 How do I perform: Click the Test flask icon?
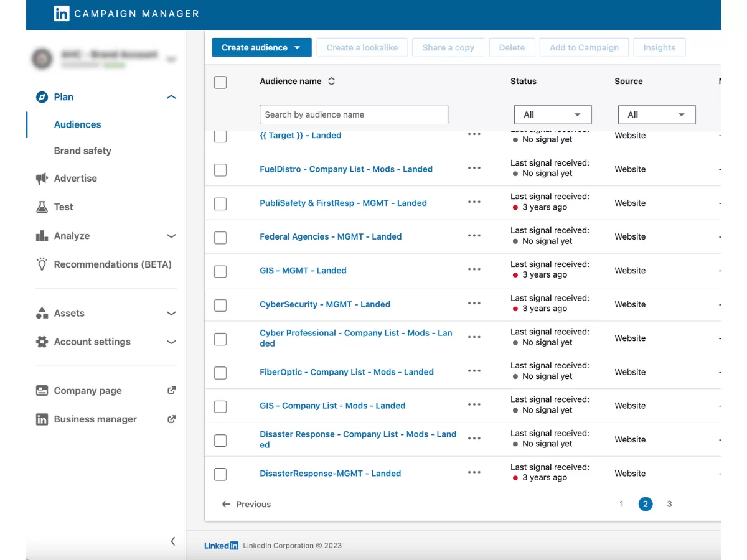pos(42,207)
